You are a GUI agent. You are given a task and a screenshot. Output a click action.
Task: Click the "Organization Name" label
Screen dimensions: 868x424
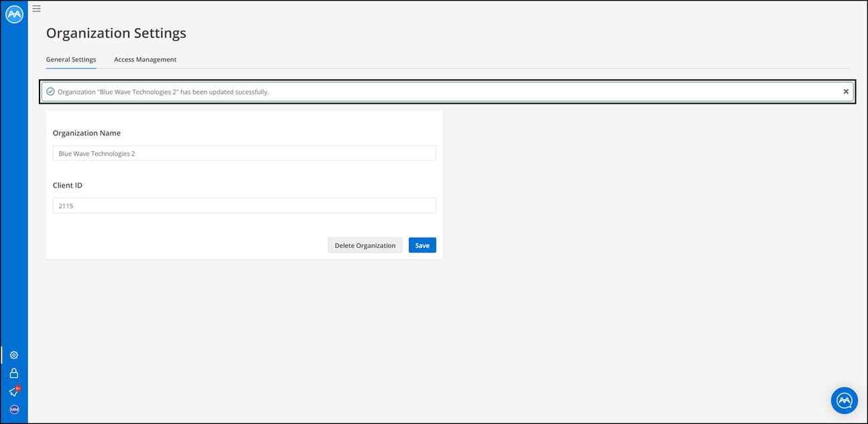click(x=87, y=133)
